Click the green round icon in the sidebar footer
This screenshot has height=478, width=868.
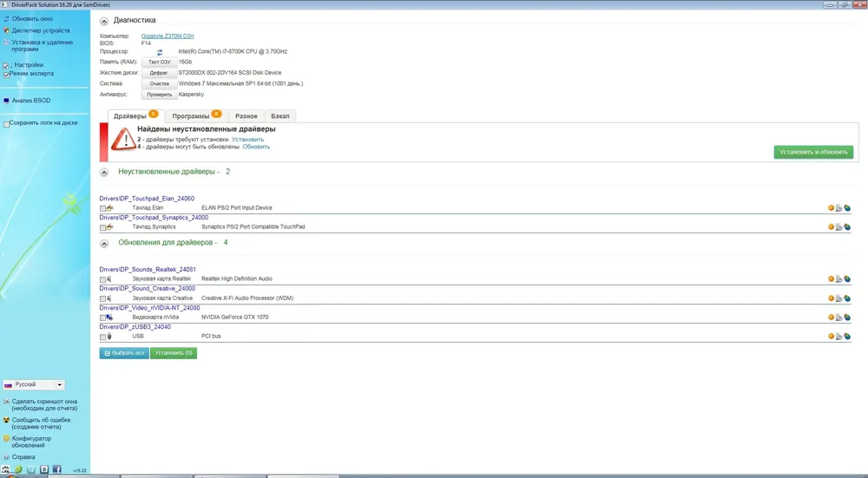pos(18,469)
